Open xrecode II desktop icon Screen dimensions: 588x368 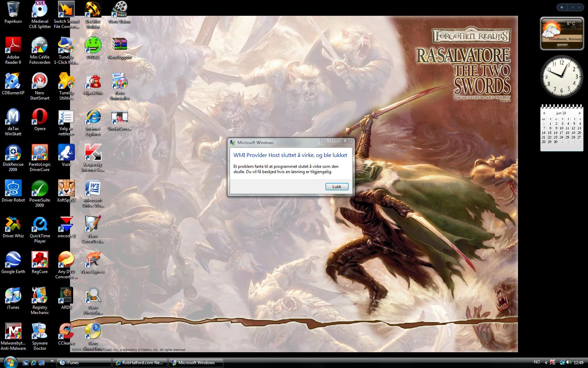click(66, 227)
